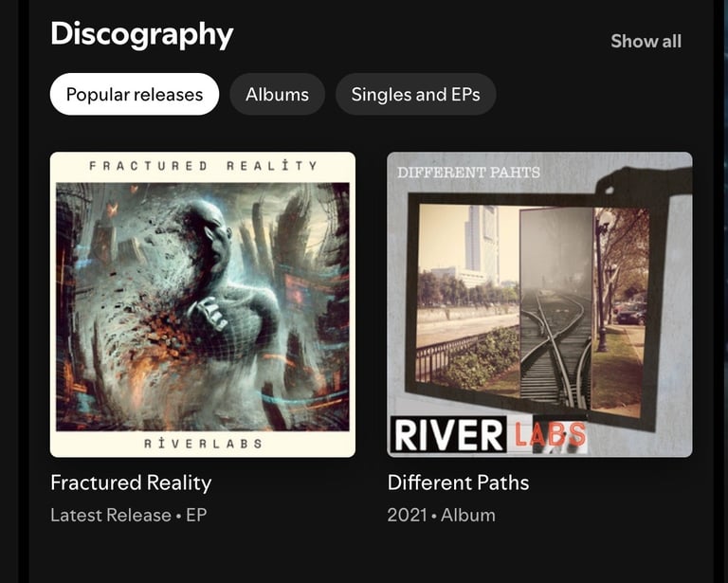Select the Popular releases filter chip
728x583 pixels.
135,94
